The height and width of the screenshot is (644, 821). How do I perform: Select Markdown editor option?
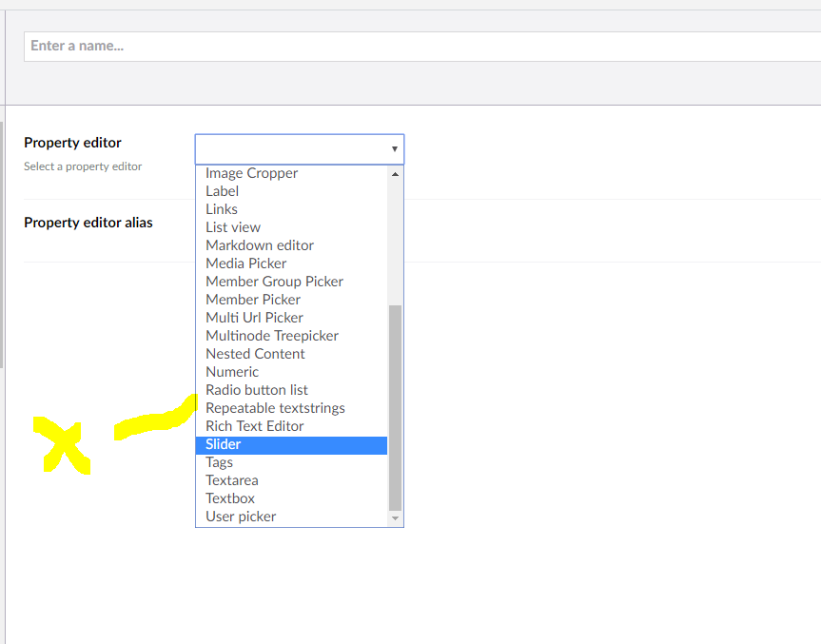292,245
